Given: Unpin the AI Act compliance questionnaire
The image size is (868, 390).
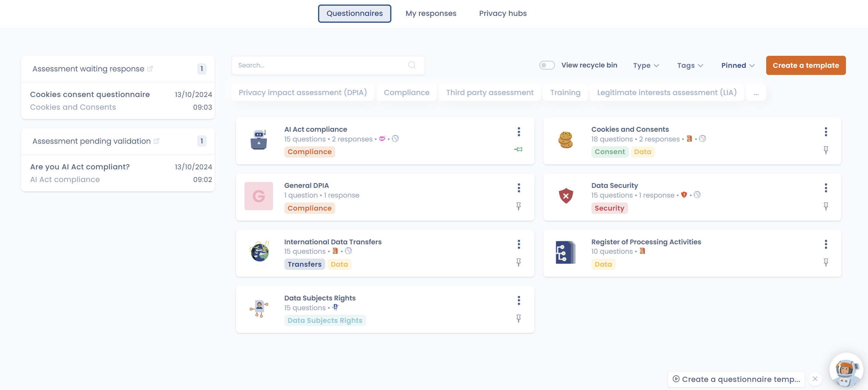Looking at the screenshot, I should (x=518, y=149).
